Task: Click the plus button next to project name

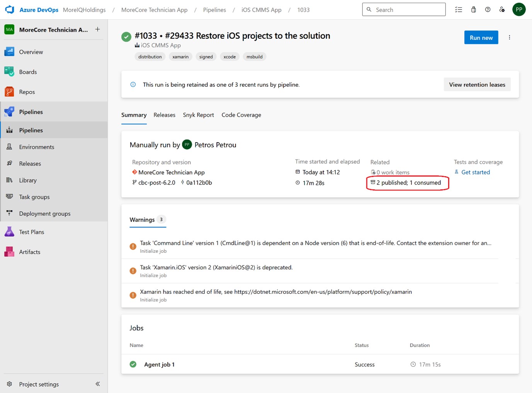Action: 98,29
